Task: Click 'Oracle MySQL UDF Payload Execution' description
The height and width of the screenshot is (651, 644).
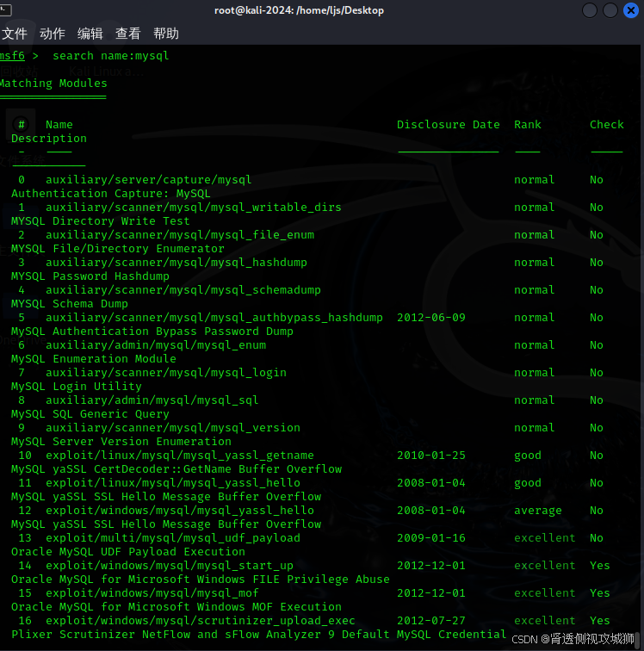Action: (x=128, y=552)
